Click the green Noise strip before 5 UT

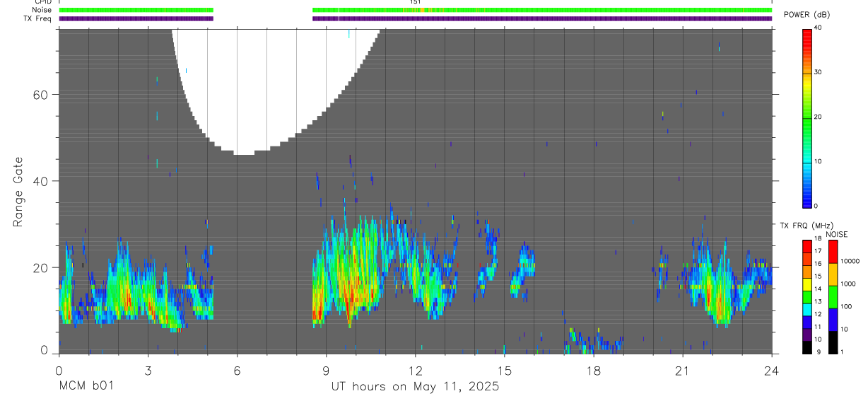[x=136, y=10]
